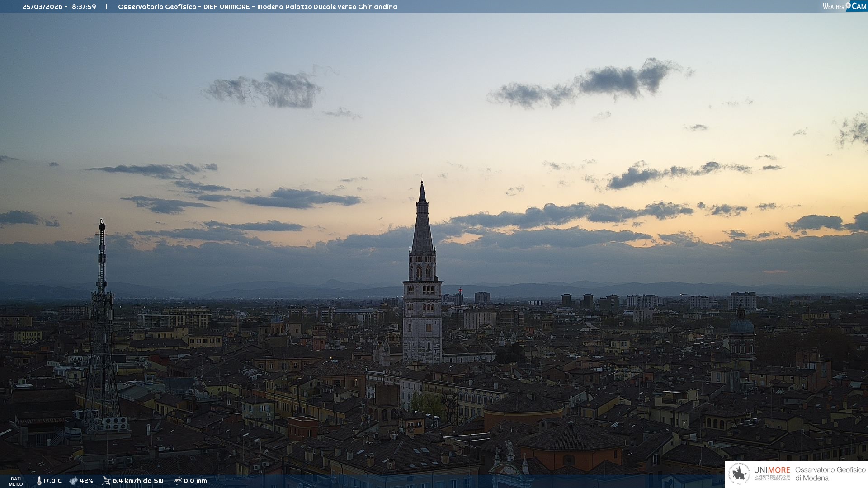Click the 17.0 C temperature reading
Viewport: 868px width, 488px height.
pos(52,481)
